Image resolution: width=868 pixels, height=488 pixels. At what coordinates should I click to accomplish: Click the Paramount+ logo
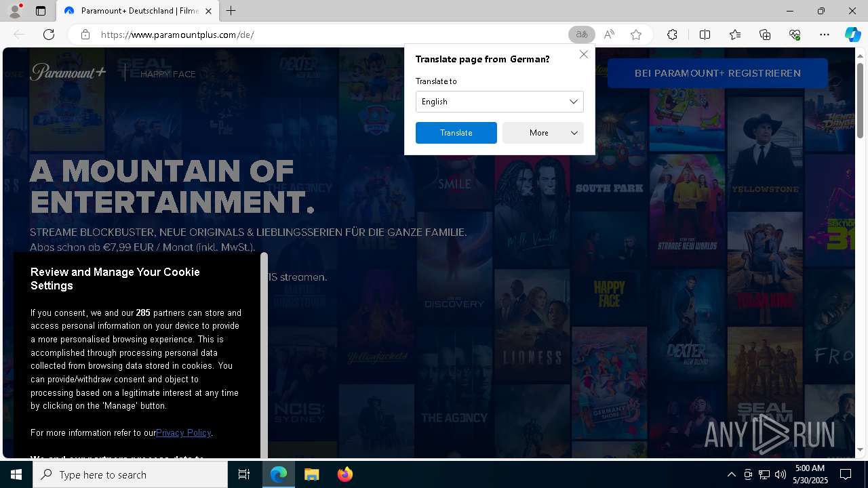tap(68, 72)
